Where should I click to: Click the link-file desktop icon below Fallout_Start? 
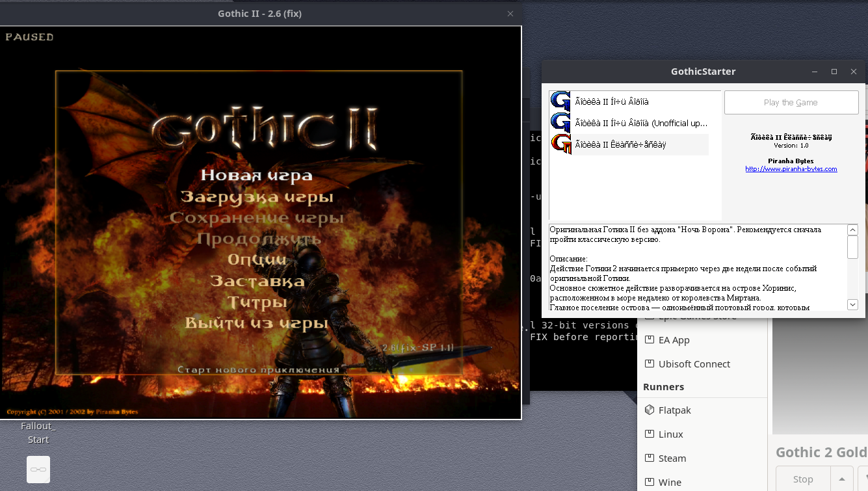coord(38,469)
